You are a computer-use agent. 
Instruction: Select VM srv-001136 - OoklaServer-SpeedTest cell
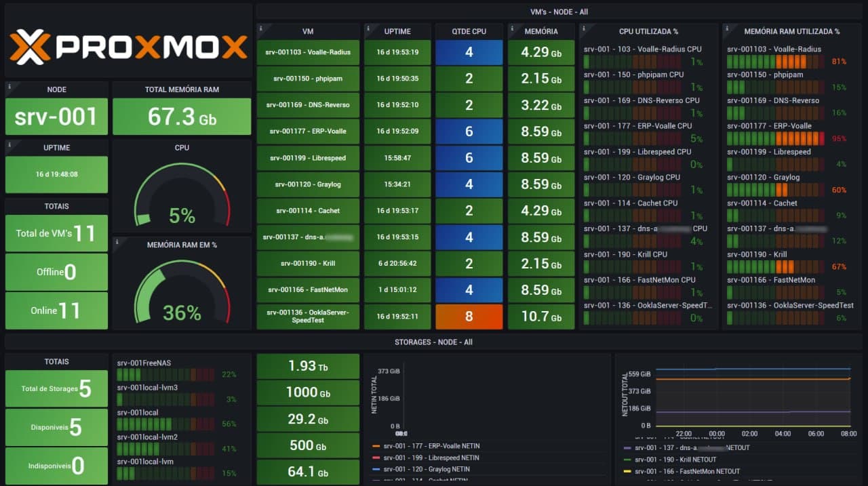coord(308,317)
